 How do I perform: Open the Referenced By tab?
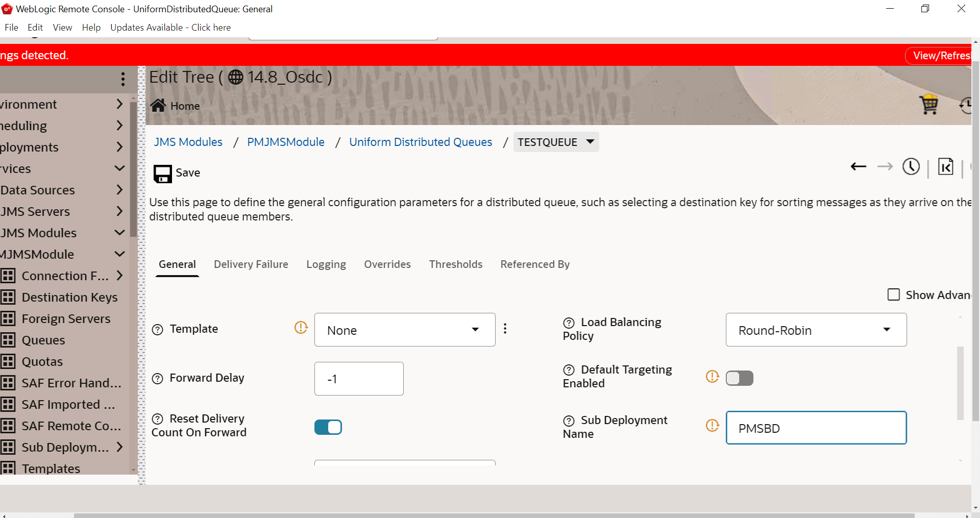pos(535,264)
